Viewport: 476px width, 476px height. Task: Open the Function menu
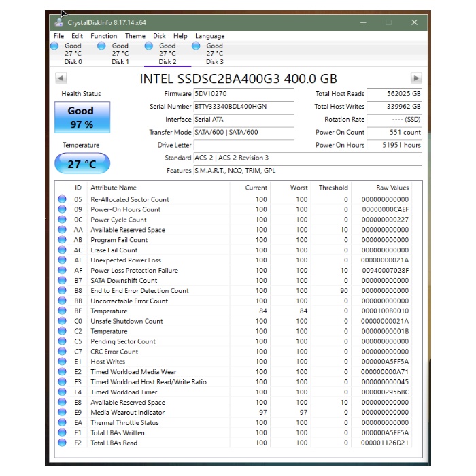103,36
